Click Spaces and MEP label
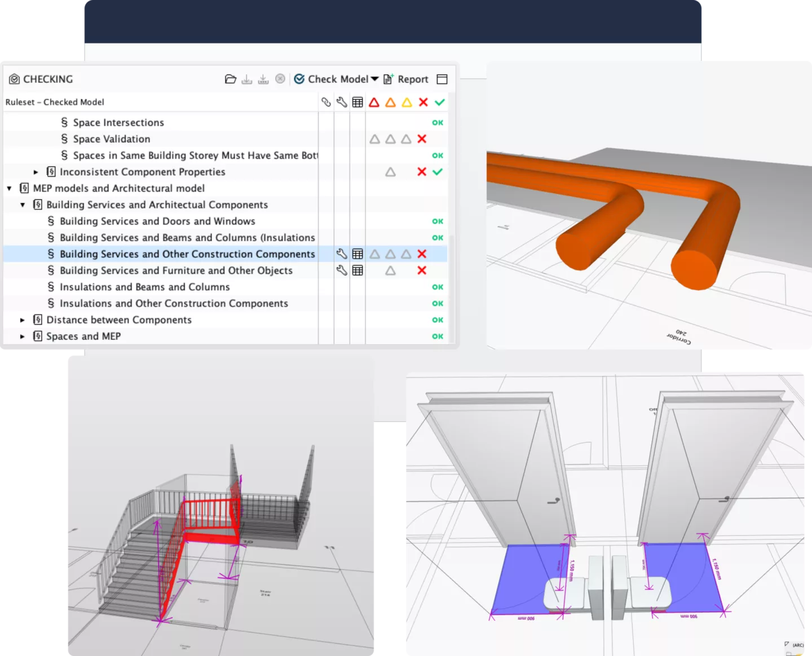812x656 pixels. (83, 336)
